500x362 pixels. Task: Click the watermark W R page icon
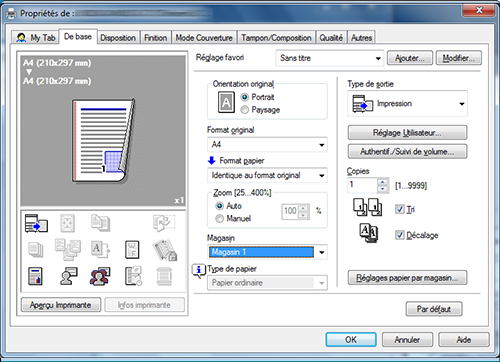click(132, 250)
